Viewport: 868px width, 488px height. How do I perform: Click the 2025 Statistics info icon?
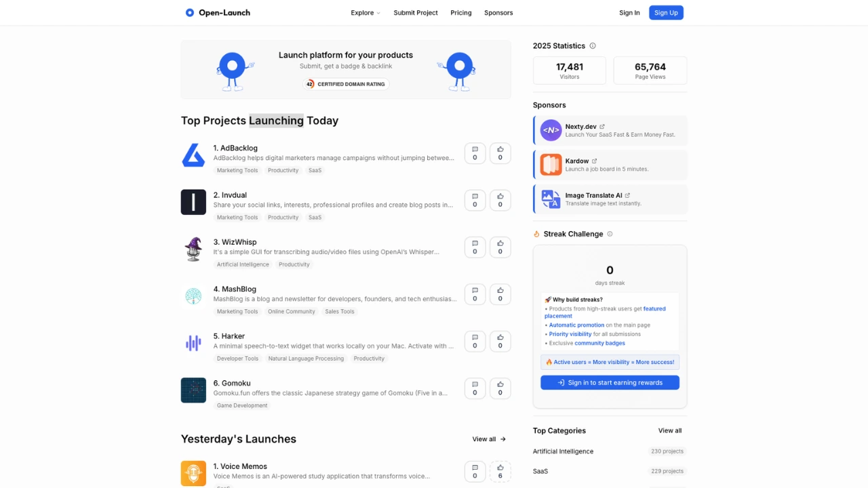pos(593,46)
